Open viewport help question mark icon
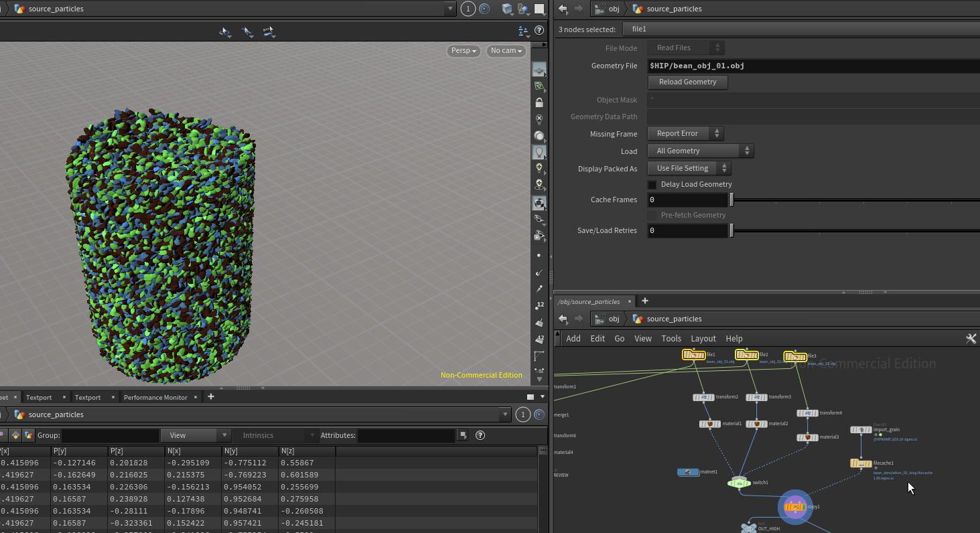Viewport: 980px width, 533px height. click(x=539, y=31)
